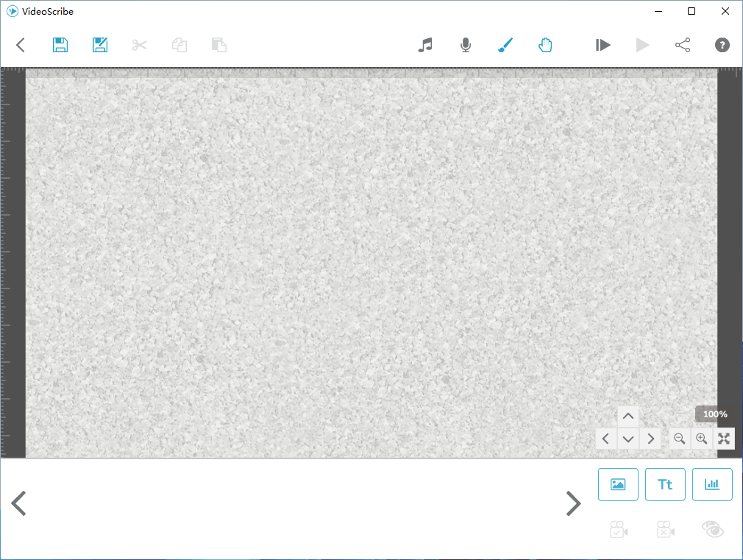Click the clear camera position icon
The image size is (743, 560).
click(665, 529)
